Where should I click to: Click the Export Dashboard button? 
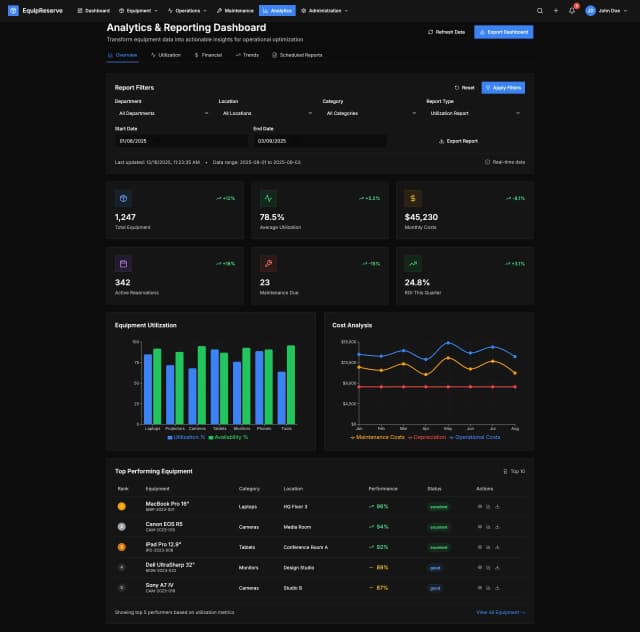503,32
